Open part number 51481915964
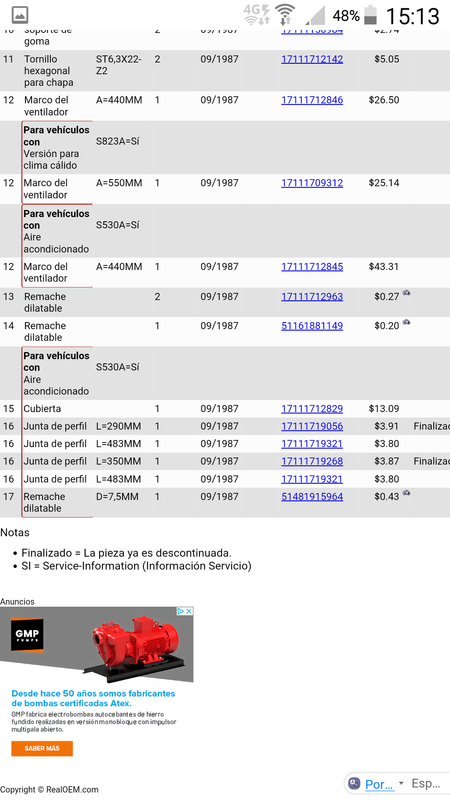Image resolution: width=450 pixels, height=800 pixels. point(312,497)
